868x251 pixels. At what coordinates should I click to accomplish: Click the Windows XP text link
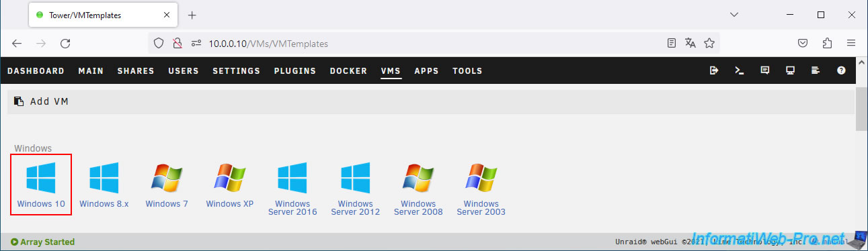[230, 203]
